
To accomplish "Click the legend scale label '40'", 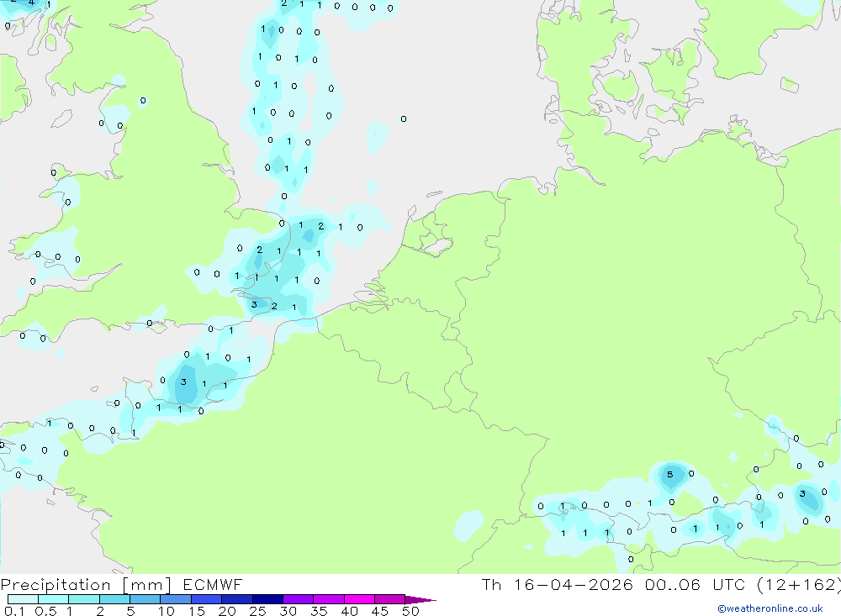I will pyautogui.click(x=349, y=611).
